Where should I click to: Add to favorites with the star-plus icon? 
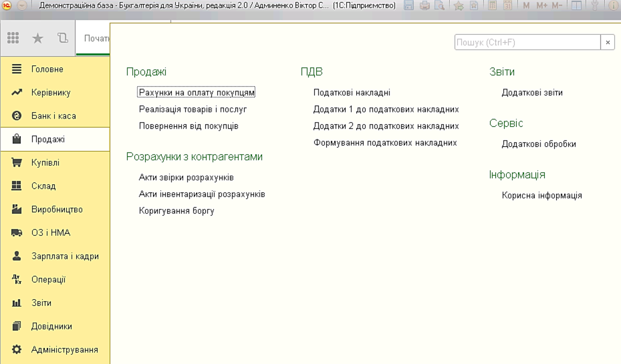458,5
